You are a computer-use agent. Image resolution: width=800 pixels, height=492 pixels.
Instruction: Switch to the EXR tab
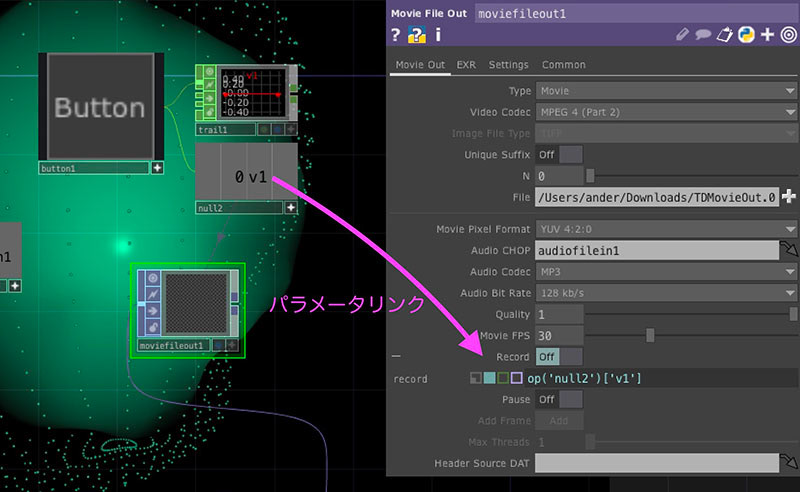tap(466, 65)
